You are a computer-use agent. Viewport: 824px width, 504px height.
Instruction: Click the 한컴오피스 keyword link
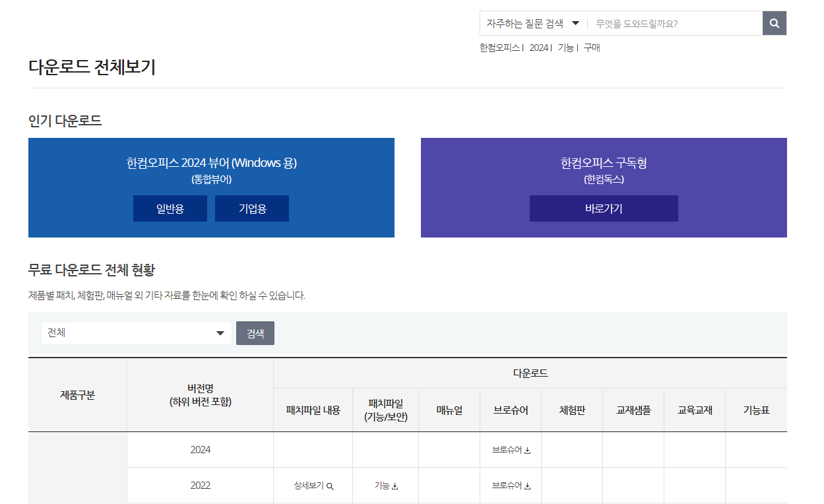pos(499,47)
